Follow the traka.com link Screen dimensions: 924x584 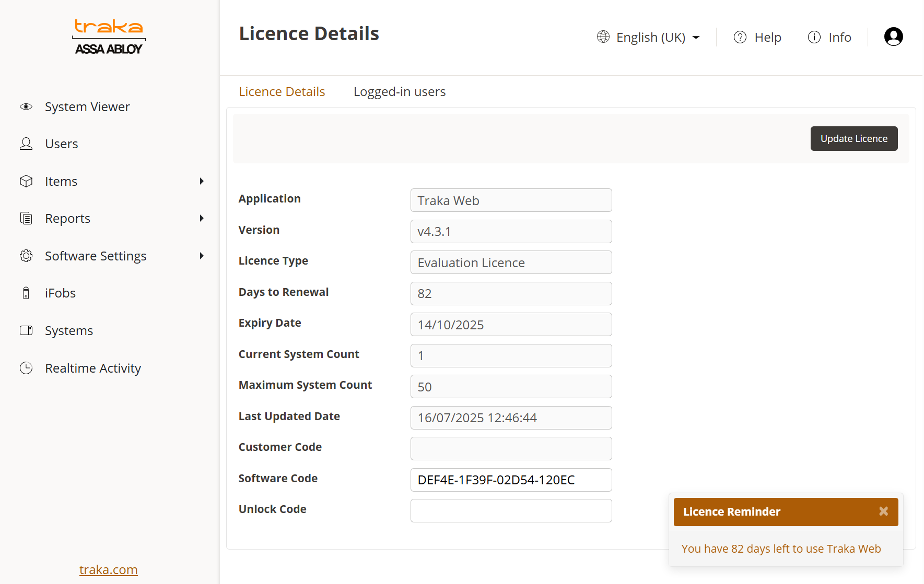(108, 569)
